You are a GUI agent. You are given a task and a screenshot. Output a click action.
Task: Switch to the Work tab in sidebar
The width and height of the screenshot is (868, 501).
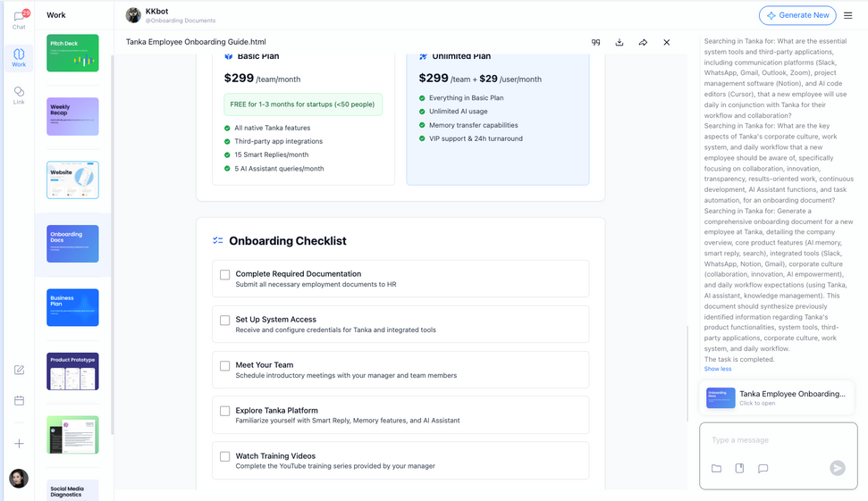tap(19, 57)
